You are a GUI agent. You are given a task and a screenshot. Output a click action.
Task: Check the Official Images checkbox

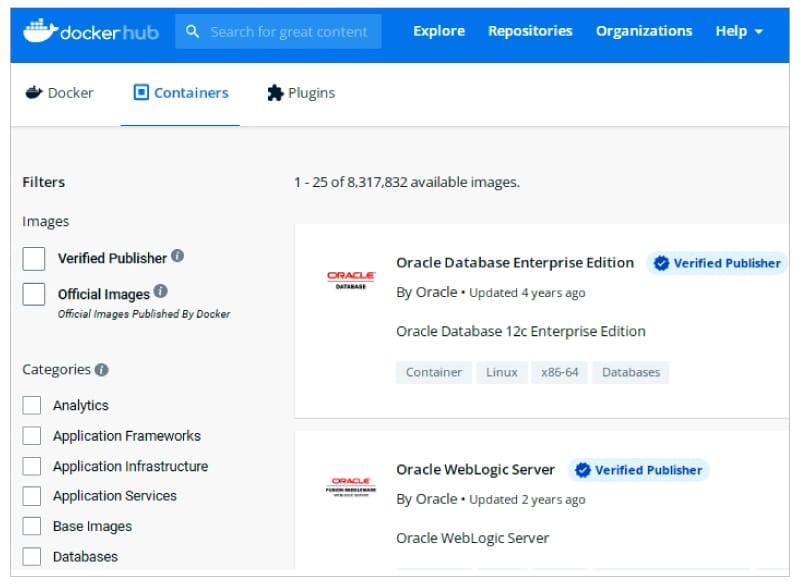34,294
